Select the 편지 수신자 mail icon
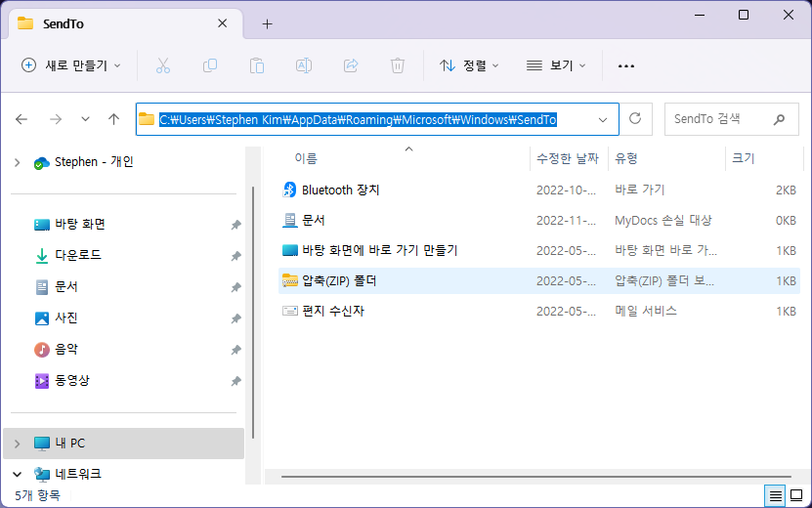 pyautogui.click(x=289, y=311)
